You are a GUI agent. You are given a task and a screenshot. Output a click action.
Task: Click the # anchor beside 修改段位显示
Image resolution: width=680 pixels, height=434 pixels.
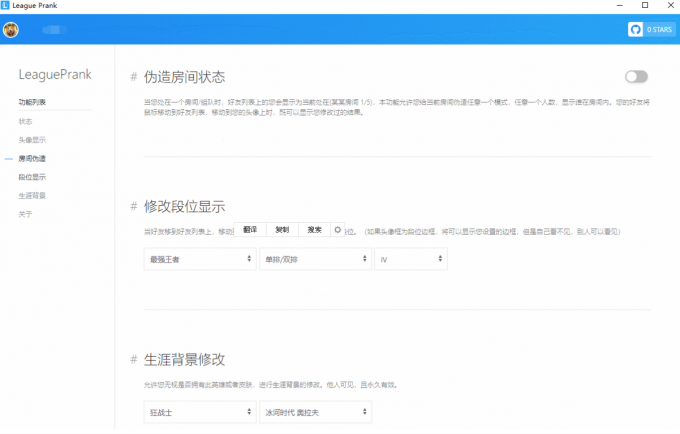[x=134, y=206]
